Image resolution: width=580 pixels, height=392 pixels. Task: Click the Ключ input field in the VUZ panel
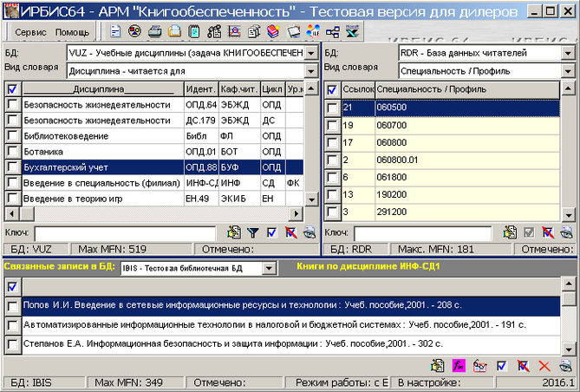[125, 232]
